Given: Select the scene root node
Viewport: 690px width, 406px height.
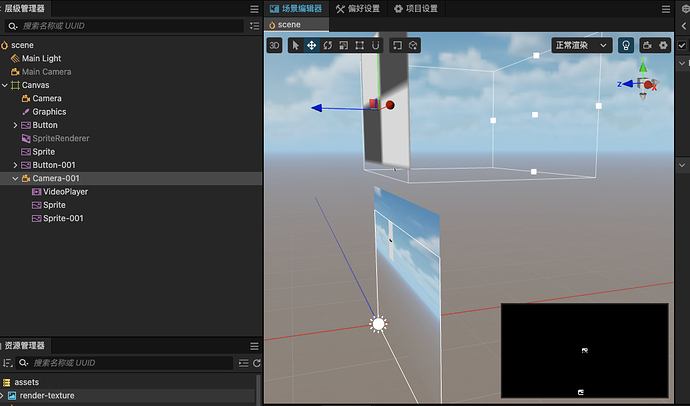Looking at the screenshot, I should click(x=22, y=45).
